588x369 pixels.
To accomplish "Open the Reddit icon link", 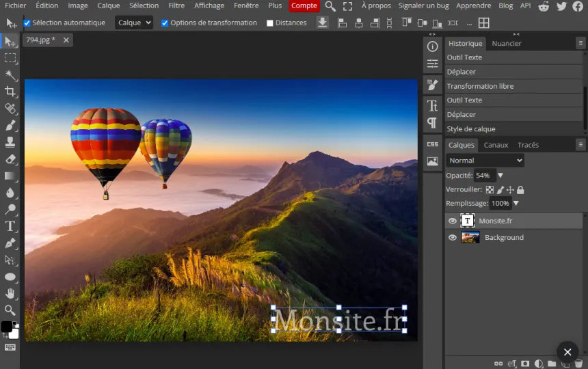I will click(544, 6).
